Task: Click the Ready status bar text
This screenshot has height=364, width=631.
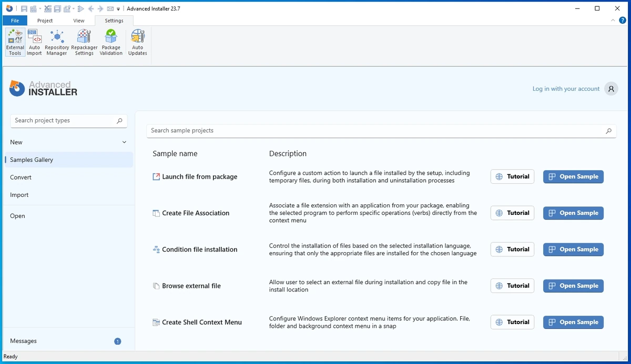Action: (x=11, y=357)
